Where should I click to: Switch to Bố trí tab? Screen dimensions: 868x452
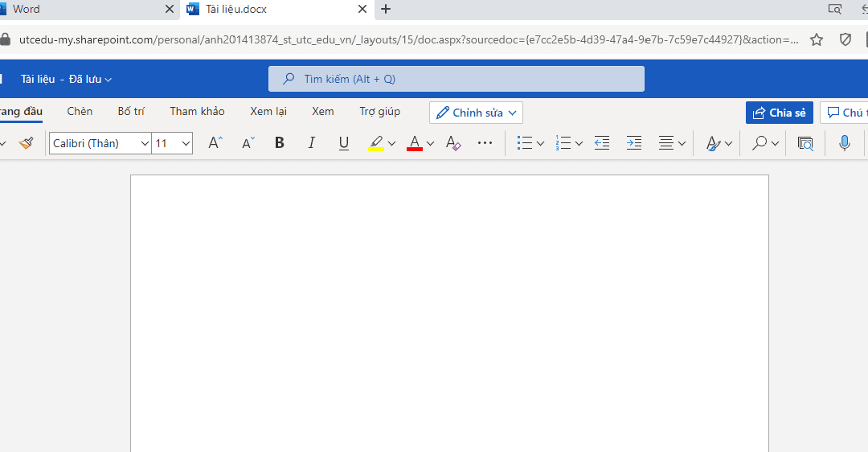click(131, 111)
